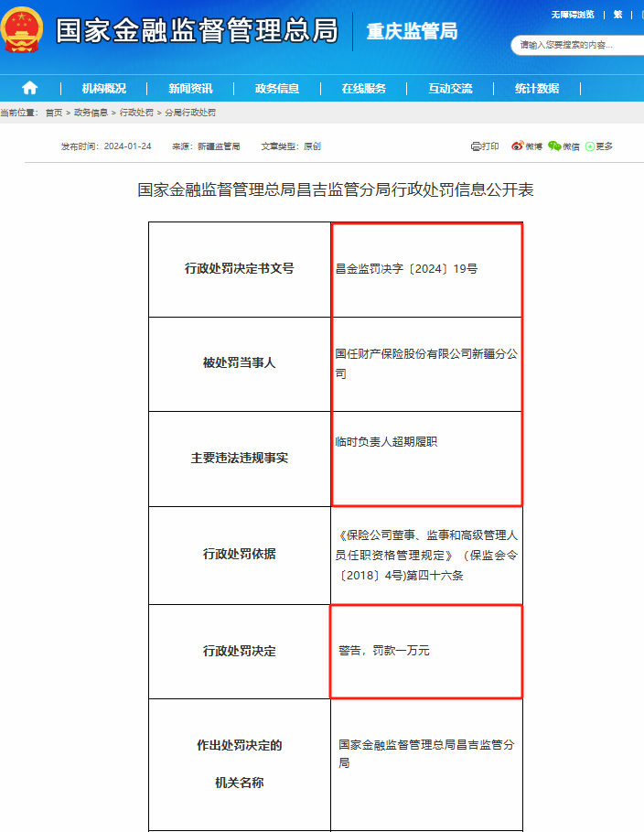The width and height of the screenshot is (644, 832).
Task: Click the 打印 print icon
Action: (x=485, y=146)
